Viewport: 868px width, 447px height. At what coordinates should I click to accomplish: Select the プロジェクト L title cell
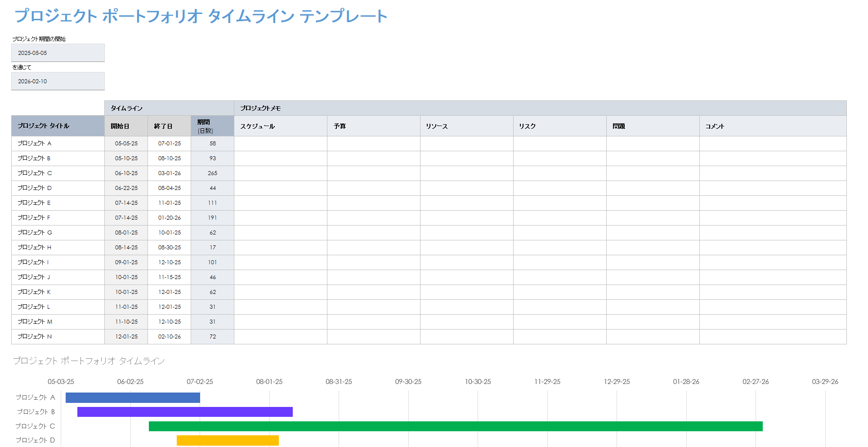58,307
